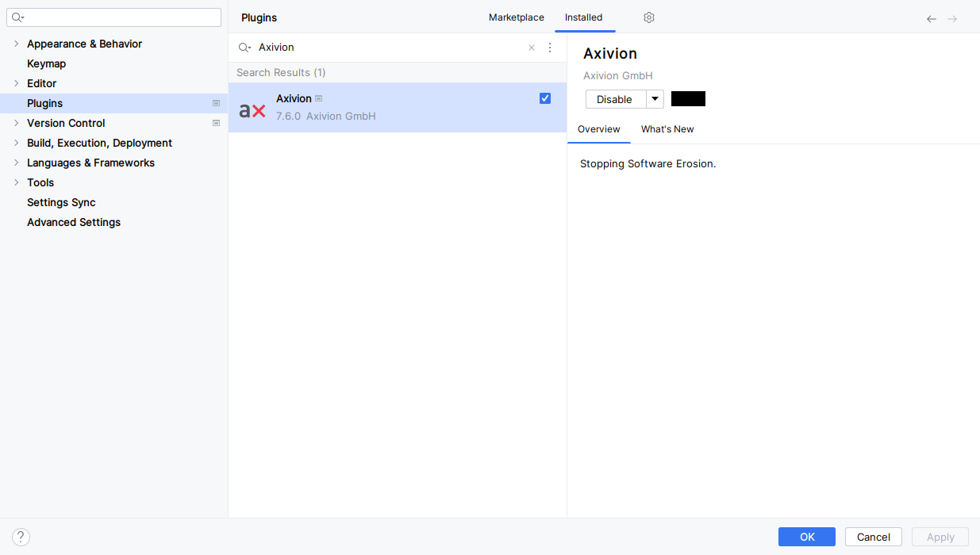Click the 'Stopping Software Erosion.' description
980x555 pixels.
coord(648,164)
